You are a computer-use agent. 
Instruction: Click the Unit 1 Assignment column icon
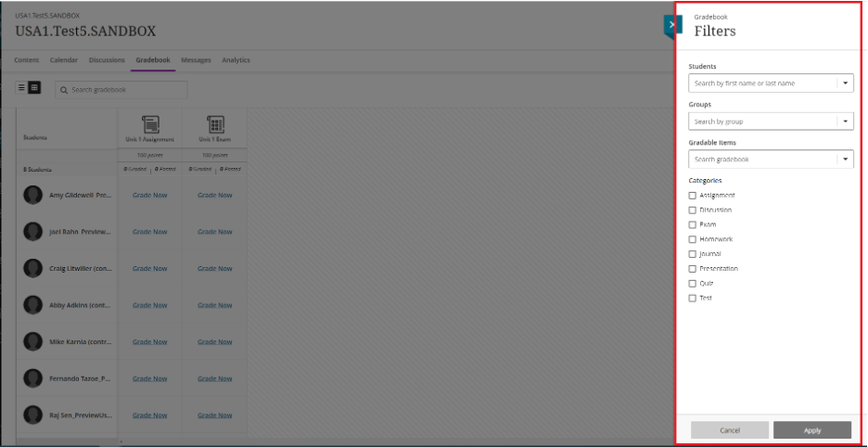tap(150, 124)
